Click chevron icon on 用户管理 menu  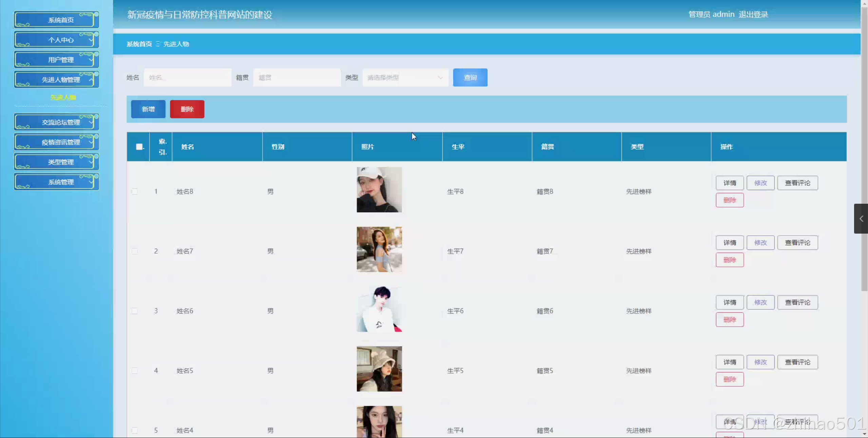[x=91, y=60]
